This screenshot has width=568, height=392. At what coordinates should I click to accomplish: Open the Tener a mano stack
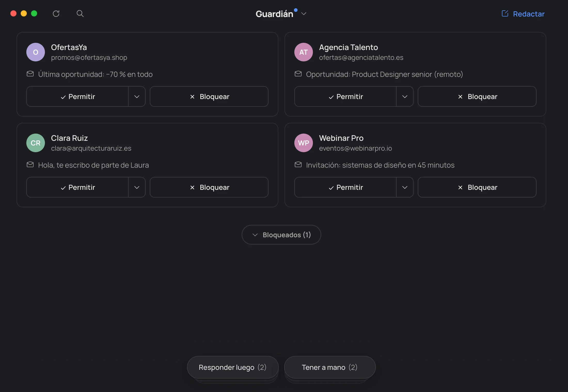(330, 367)
